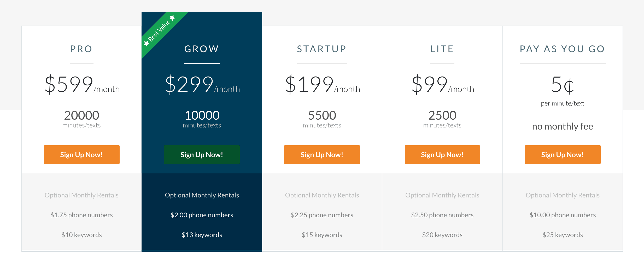This screenshot has height=269, width=644.
Task: Click the $2.25 phone numbers line
Action: pos(322,215)
